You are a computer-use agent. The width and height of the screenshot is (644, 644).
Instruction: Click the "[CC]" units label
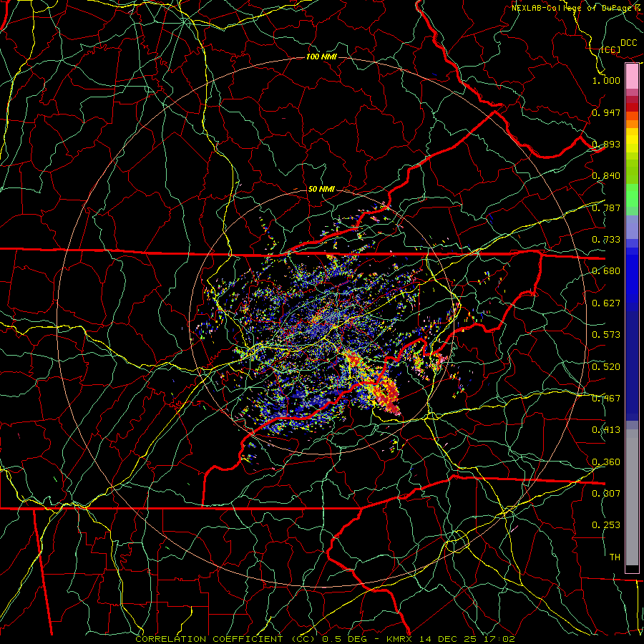[611, 49]
